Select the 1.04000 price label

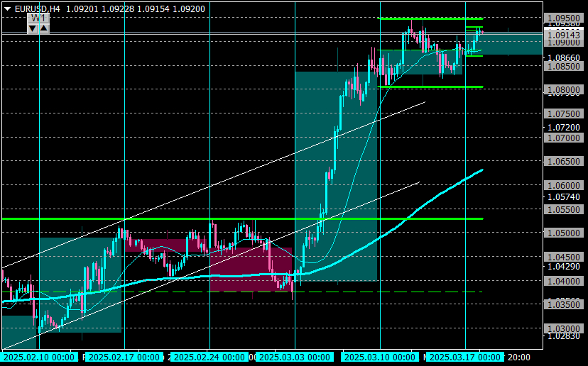(564, 281)
